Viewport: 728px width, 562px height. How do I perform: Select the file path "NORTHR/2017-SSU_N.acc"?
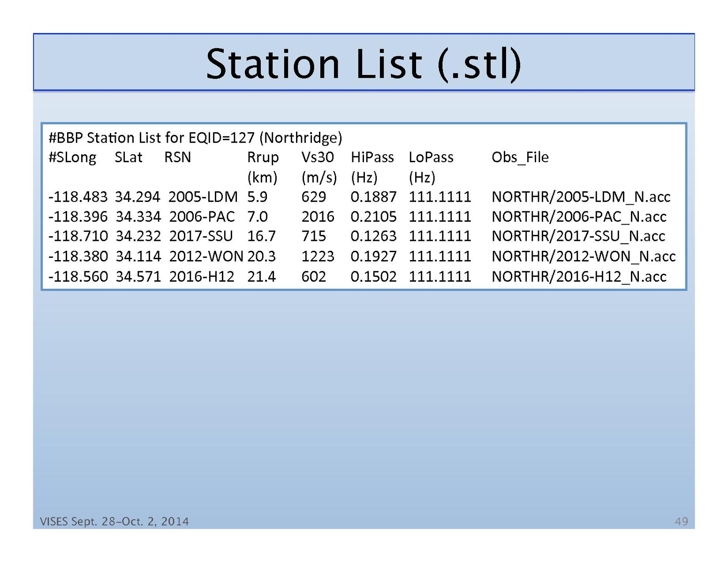click(578, 236)
